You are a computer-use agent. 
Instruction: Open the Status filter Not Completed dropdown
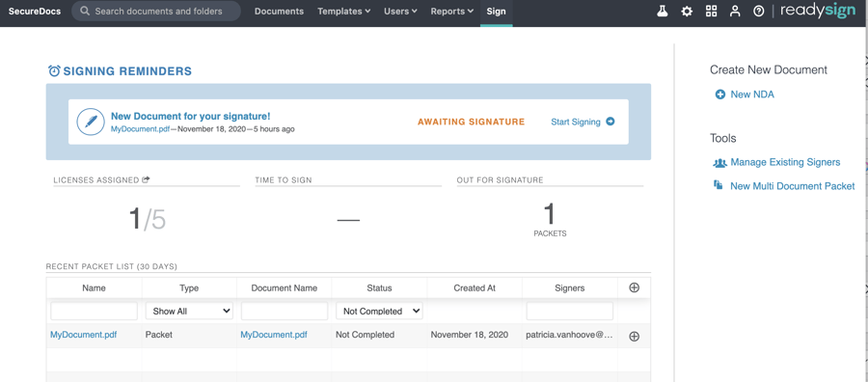379,312
